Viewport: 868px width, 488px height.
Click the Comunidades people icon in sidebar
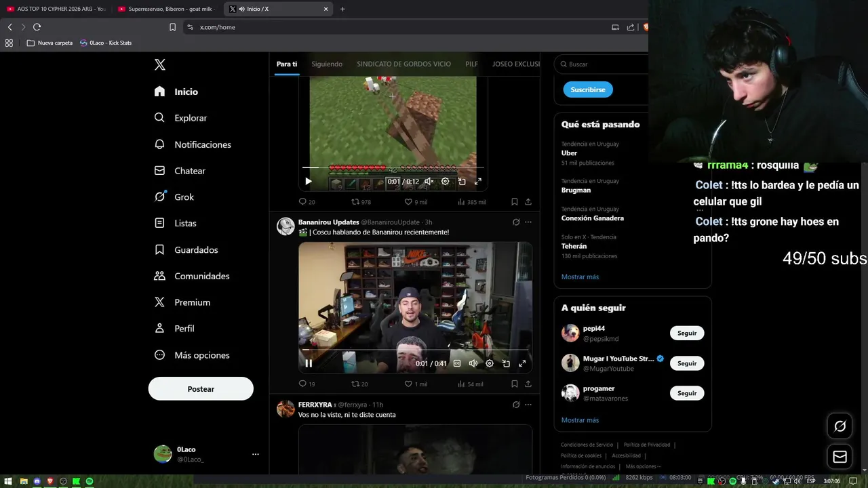point(159,276)
